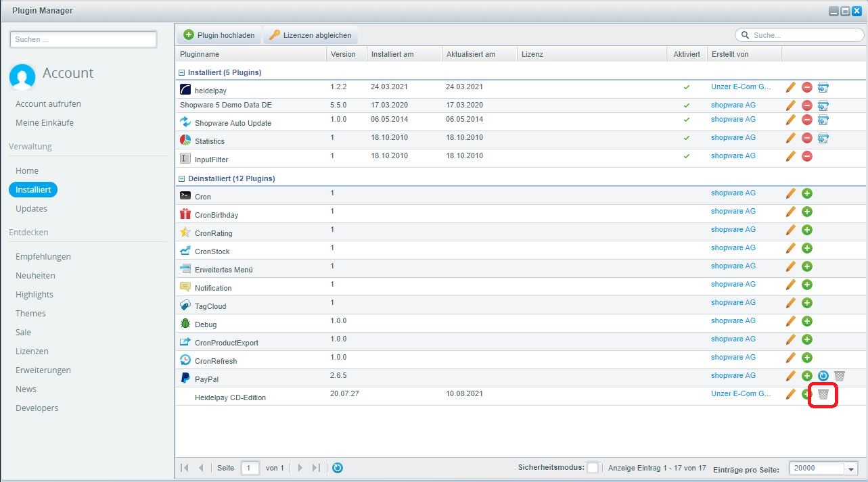This screenshot has height=482, width=868.
Task: Go to the previous page arrow
Action: point(201,468)
